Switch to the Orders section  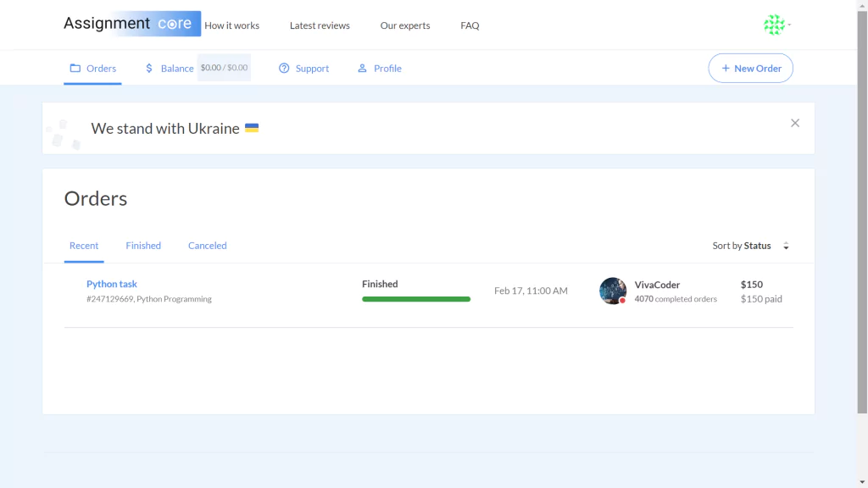tap(93, 68)
